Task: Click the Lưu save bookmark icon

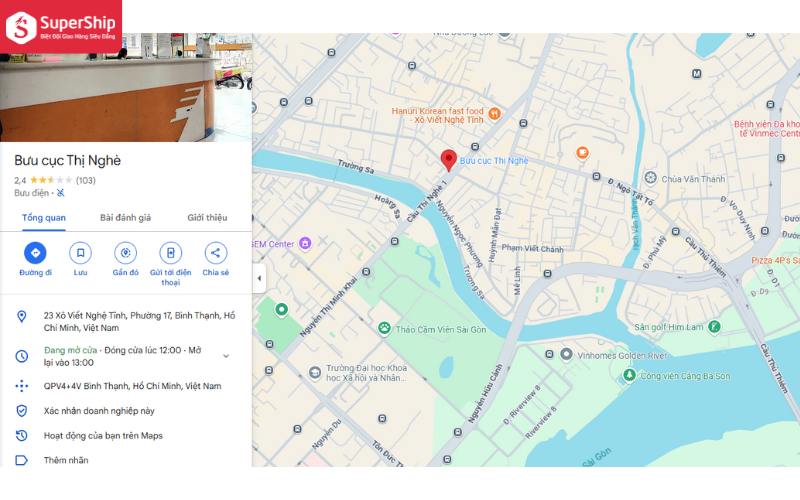Action: [x=80, y=253]
